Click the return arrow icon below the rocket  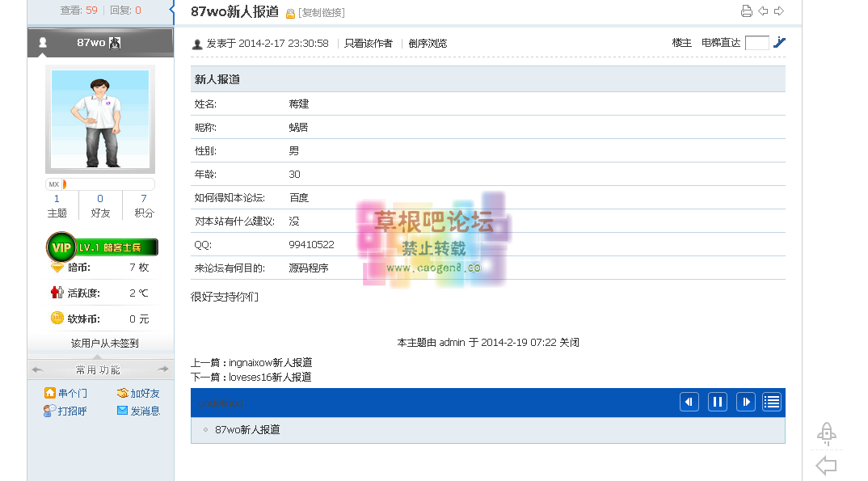pyautogui.click(x=826, y=466)
